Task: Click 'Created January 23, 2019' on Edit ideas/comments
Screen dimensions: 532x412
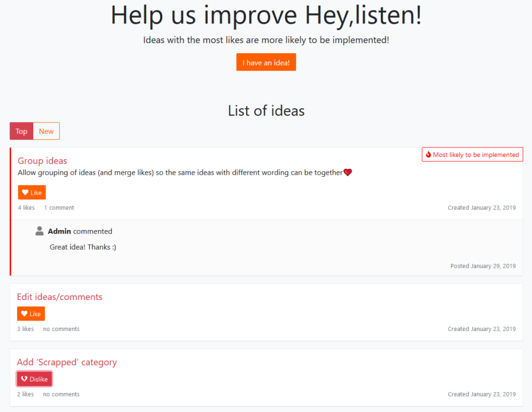Action: tap(482, 329)
